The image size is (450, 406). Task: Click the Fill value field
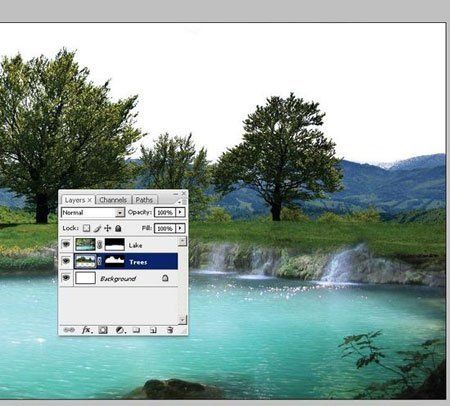(x=165, y=228)
